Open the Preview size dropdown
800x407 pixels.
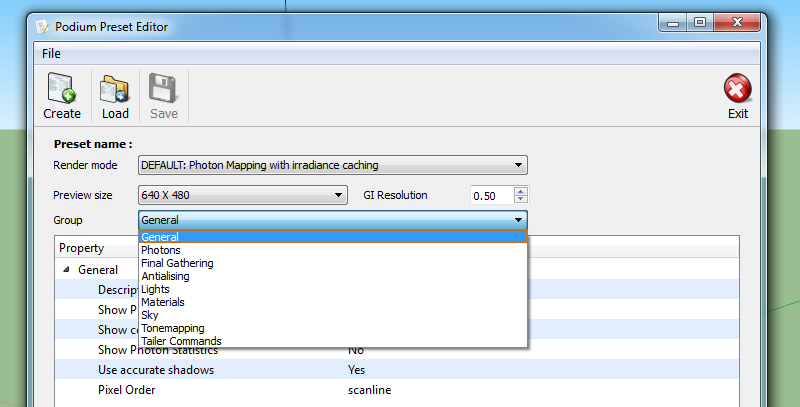243,195
